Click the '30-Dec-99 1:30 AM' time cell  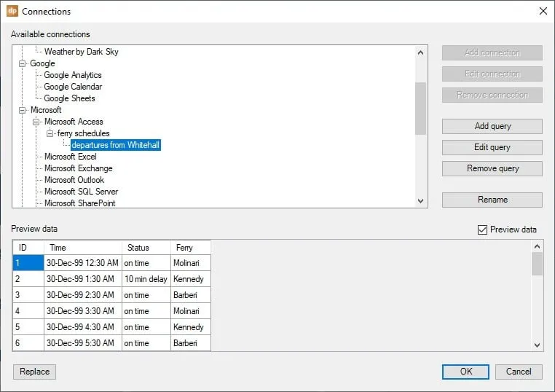click(83, 279)
